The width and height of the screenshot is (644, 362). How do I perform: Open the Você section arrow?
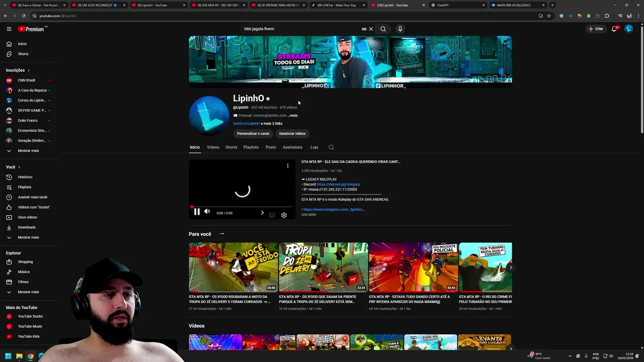19,167
